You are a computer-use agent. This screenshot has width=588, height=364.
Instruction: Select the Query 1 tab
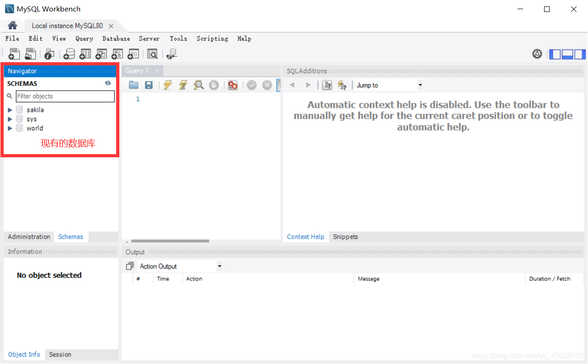[x=137, y=70]
